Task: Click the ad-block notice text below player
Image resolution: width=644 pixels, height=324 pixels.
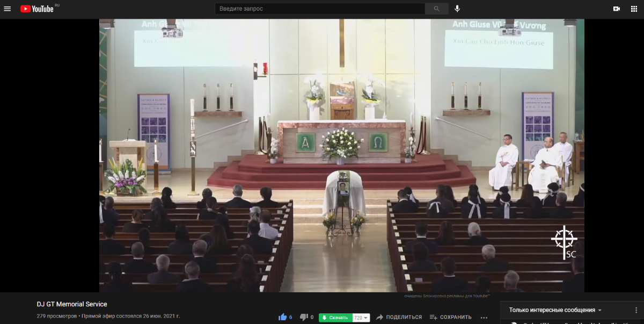Action: click(x=447, y=296)
